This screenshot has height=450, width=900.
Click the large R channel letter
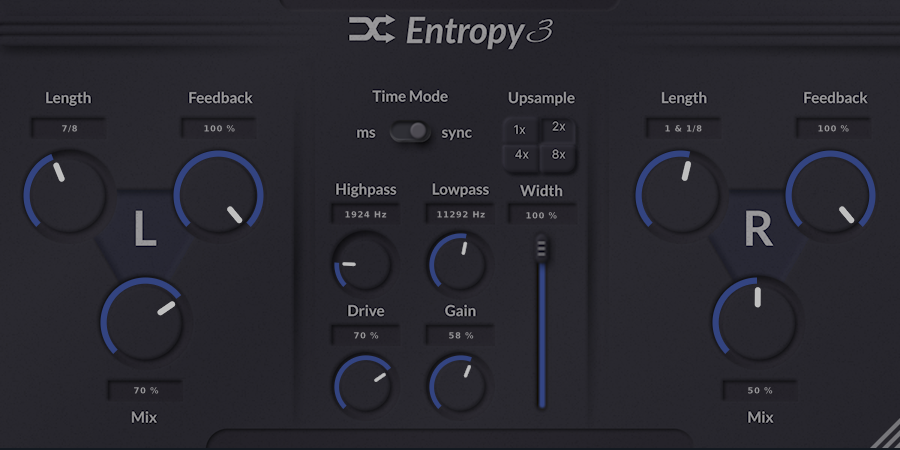tap(758, 229)
